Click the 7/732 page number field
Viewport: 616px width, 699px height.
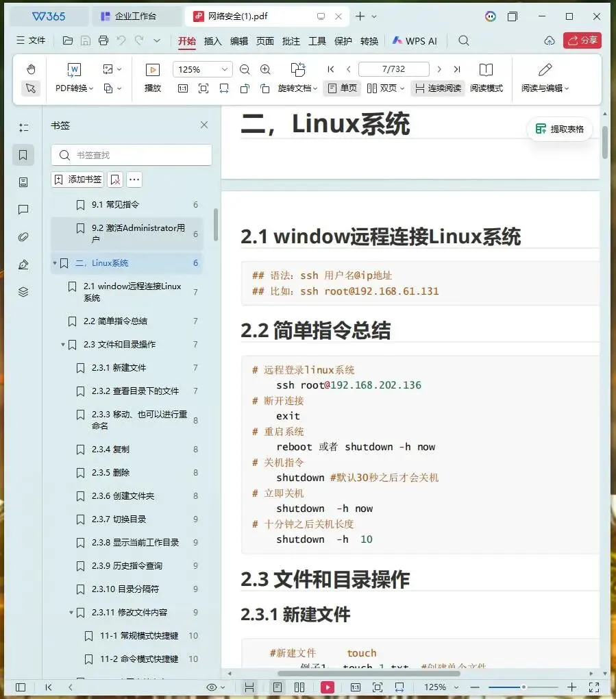(x=393, y=69)
